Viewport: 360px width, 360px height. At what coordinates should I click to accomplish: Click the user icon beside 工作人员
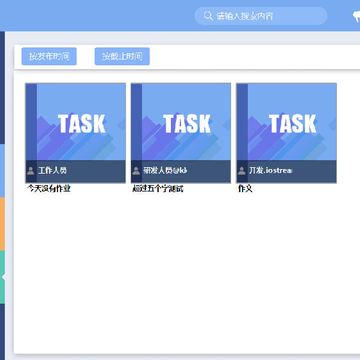point(31,171)
